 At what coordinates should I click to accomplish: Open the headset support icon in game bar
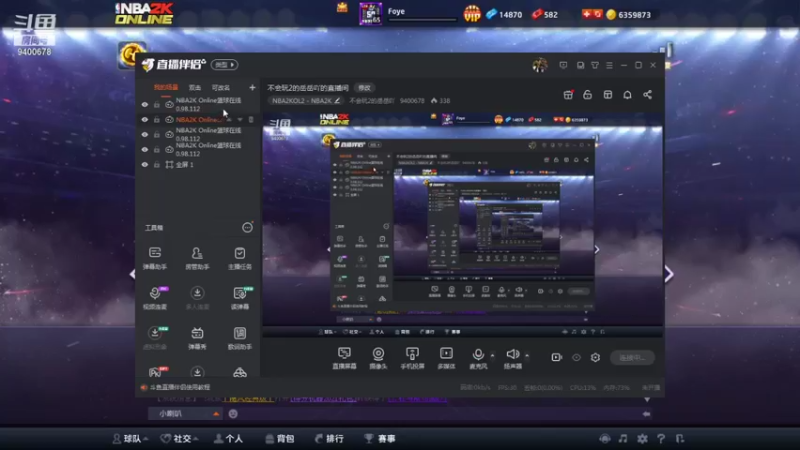tap(605, 438)
